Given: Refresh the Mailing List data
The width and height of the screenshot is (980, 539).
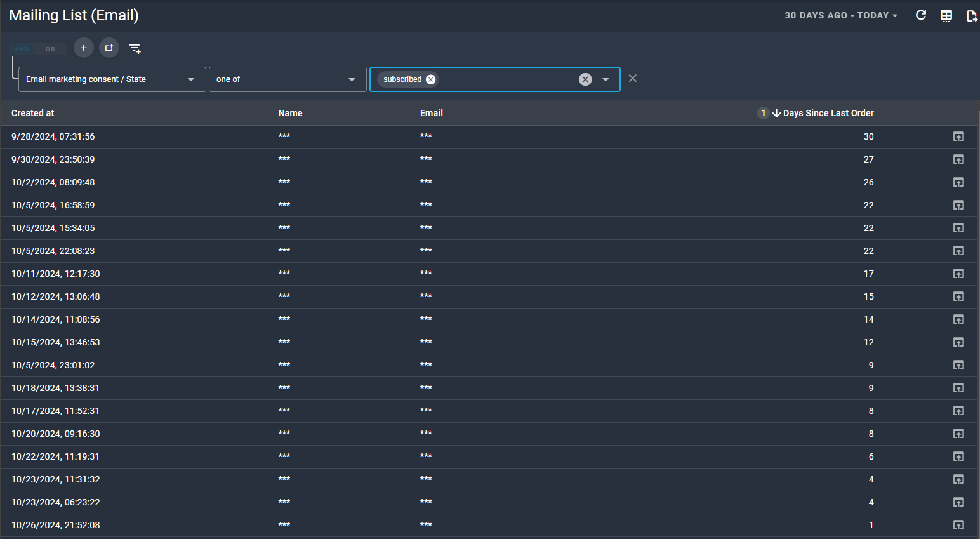Looking at the screenshot, I should coord(921,15).
